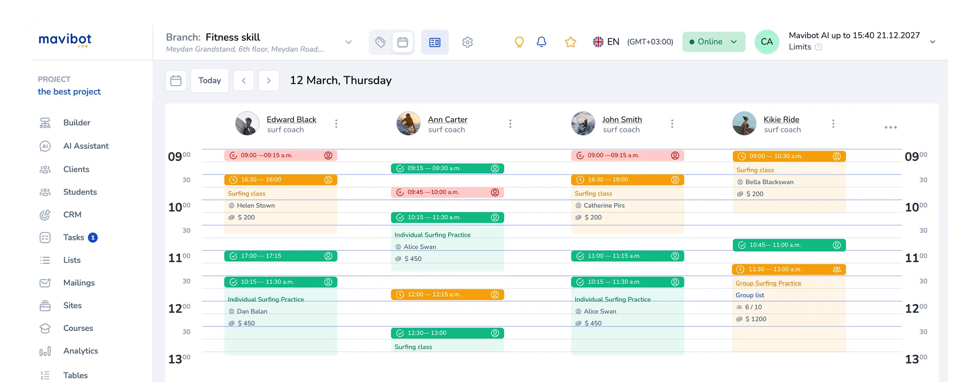The image size is (980, 382).
Task: Click Ann Carter's avatar photo
Action: point(408,124)
